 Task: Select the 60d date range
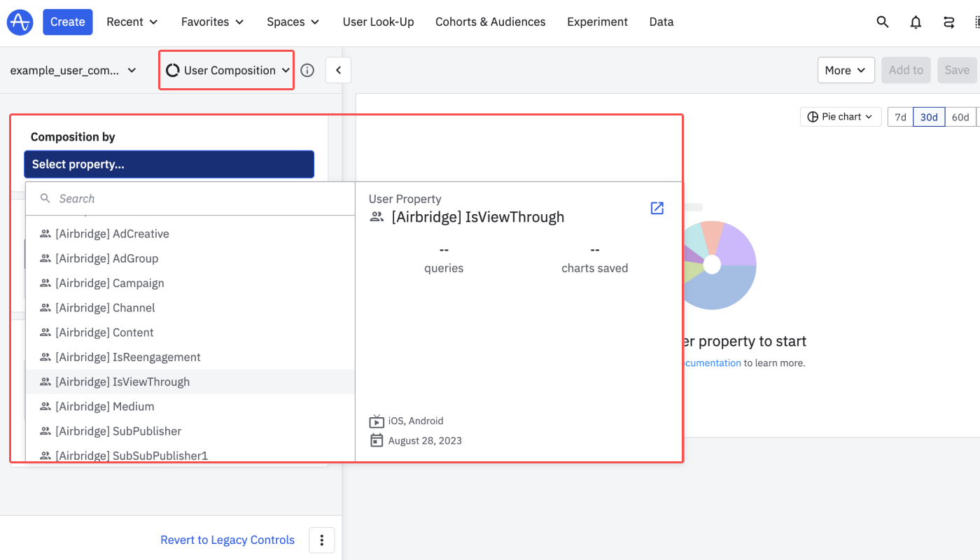point(960,117)
